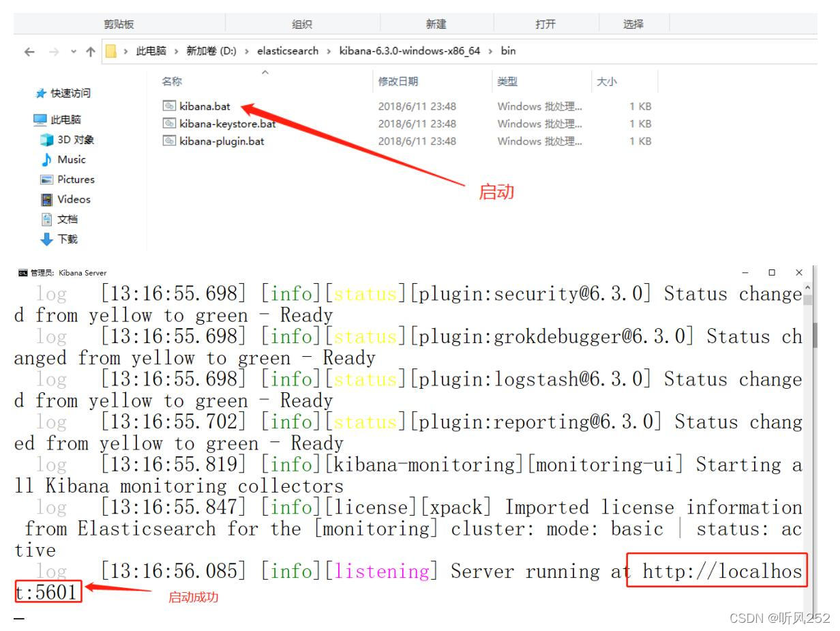This screenshot has width=840, height=631.
Task: Select kibana-plugin.bat file
Action: (x=222, y=141)
